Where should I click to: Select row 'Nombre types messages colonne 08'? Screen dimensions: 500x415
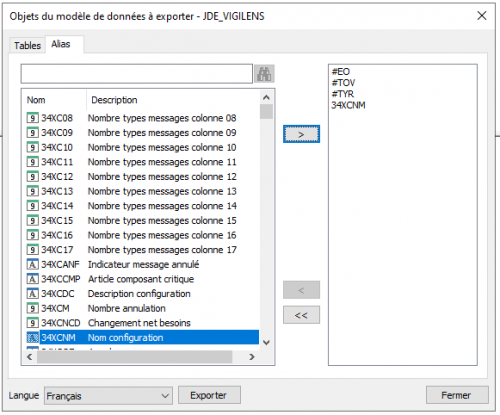(x=142, y=118)
